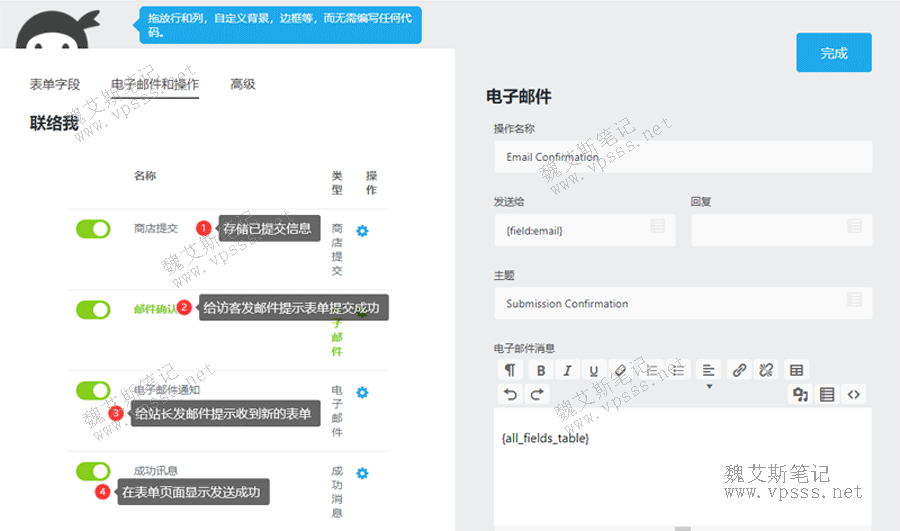Insert a numbered list in the message
900x531 pixels.
(651, 370)
